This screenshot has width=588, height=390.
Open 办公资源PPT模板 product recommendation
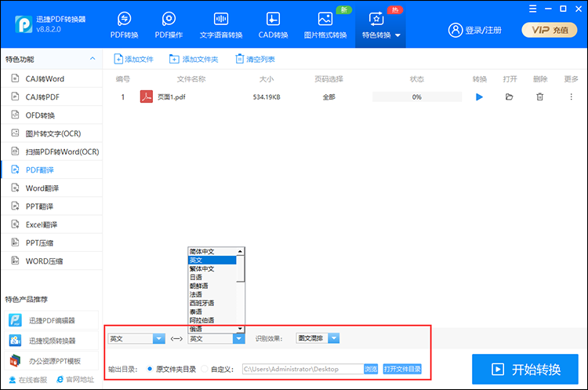coord(52,361)
